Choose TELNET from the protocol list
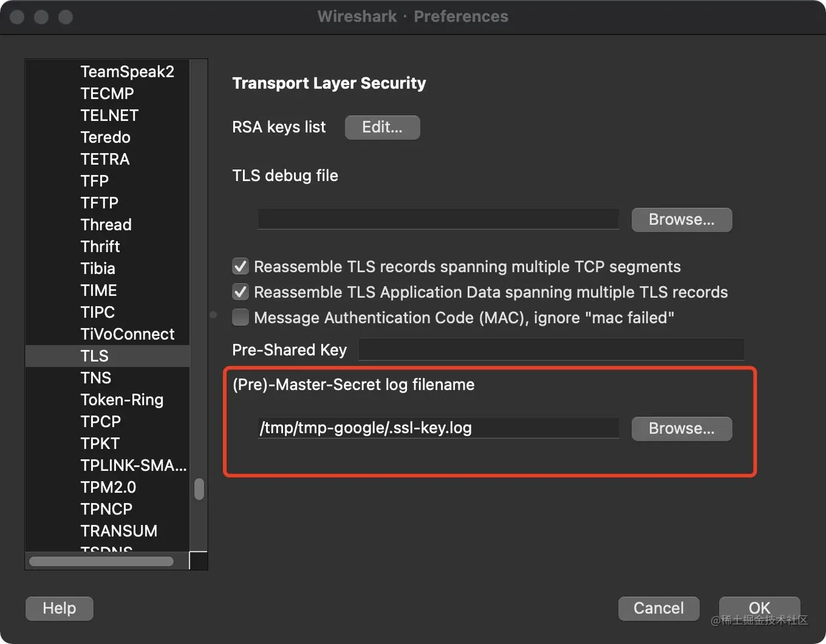Viewport: 826px width, 644px height. coord(108,115)
